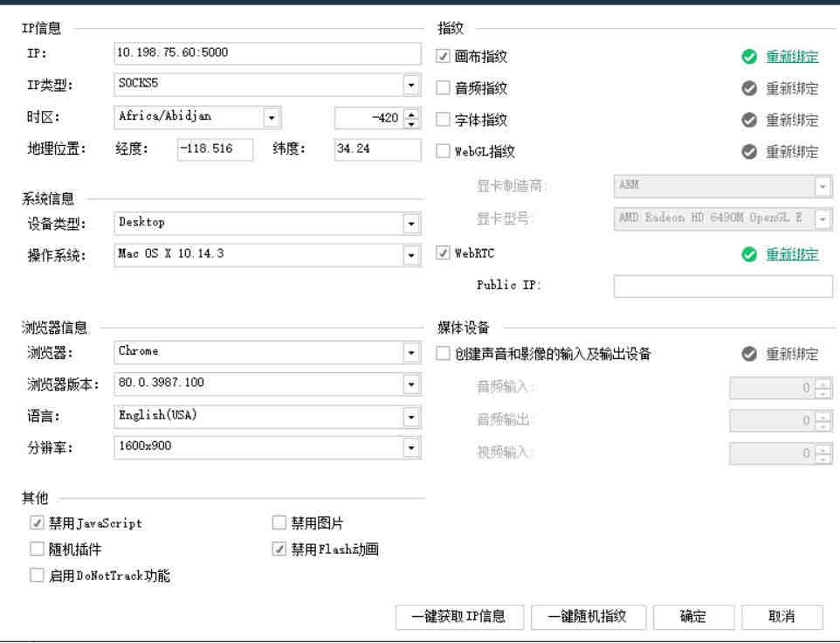This screenshot has width=840, height=643.
Task: Click the 一键随机指纹 button
Action: click(588, 617)
